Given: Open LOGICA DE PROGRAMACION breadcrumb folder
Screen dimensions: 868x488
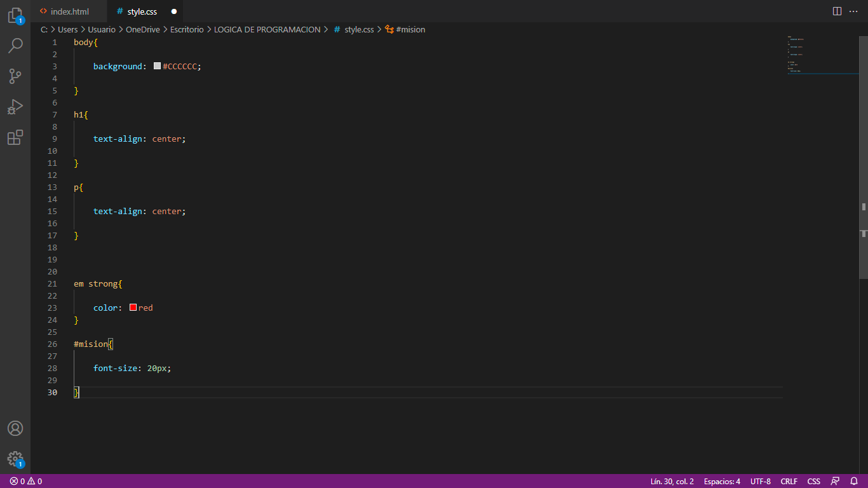Looking at the screenshot, I should [268, 29].
